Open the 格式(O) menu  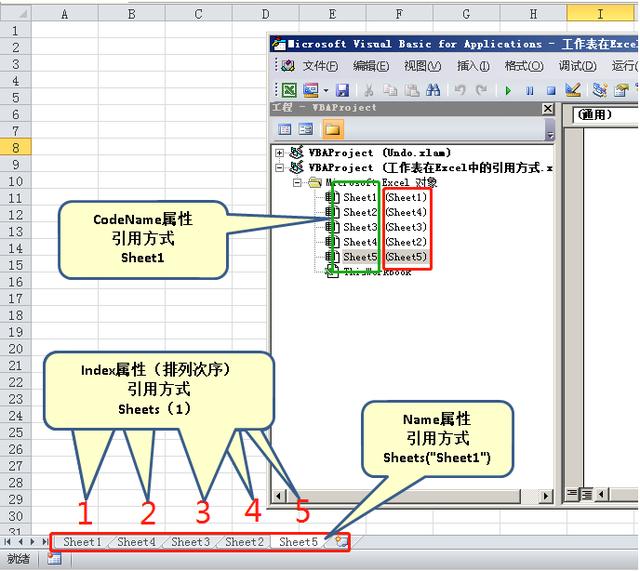[524, 66]
